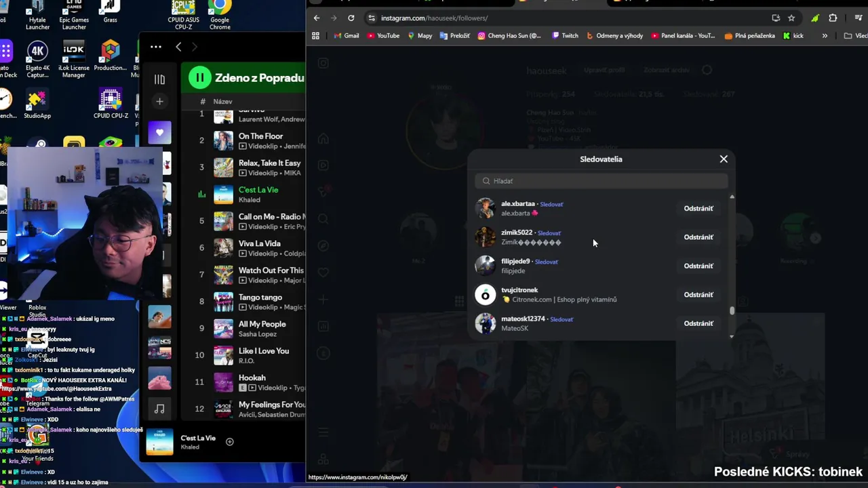Open the music-note playlist tile in Spotify
Image resolution: width=868 pixels, height=488 pixels.
(159, 409)
